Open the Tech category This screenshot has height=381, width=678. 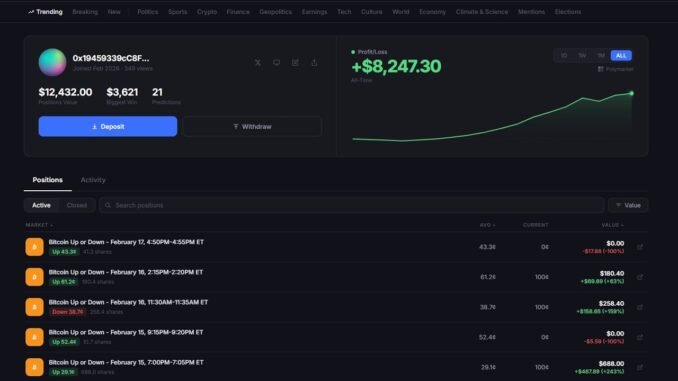(x=344, y=12)
